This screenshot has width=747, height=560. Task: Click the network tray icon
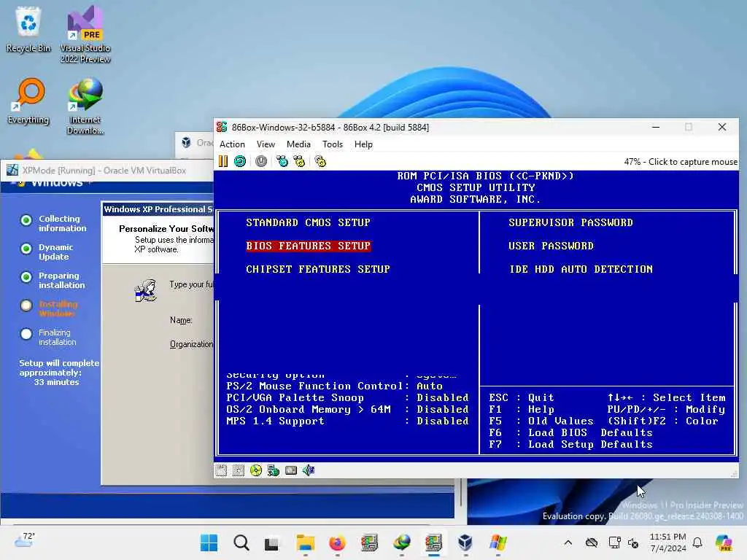coord(614,542)
